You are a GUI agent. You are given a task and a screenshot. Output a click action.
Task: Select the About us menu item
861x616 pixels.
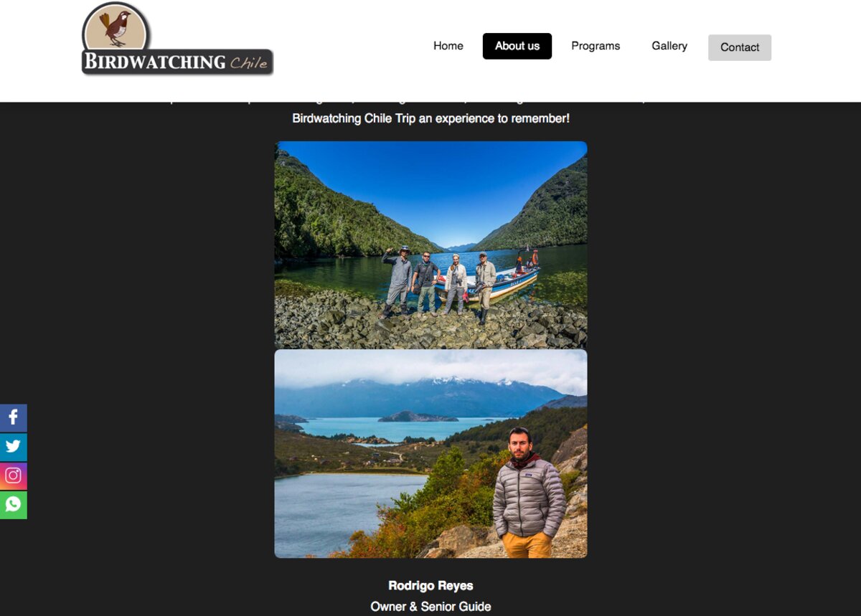click(x=517, y=46)
